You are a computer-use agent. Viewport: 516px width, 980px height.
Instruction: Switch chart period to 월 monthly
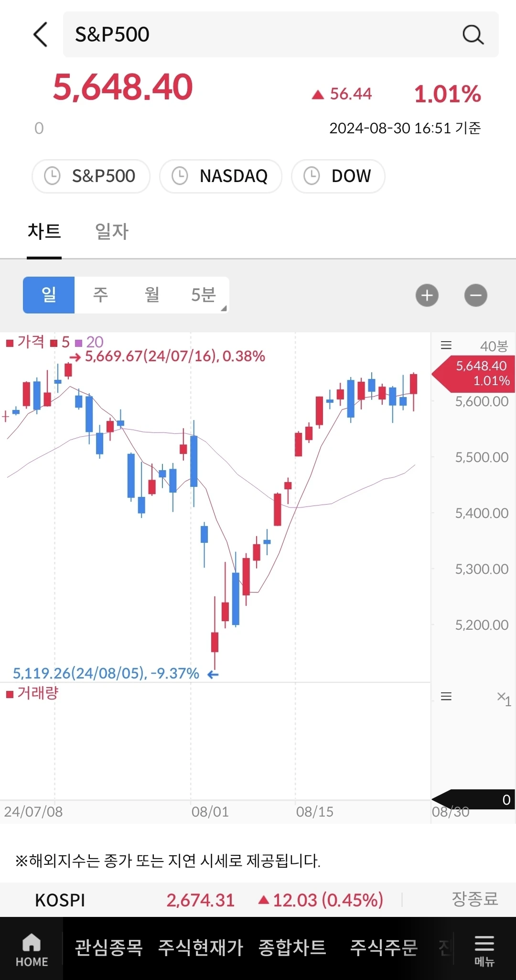[x=152, y=295]
